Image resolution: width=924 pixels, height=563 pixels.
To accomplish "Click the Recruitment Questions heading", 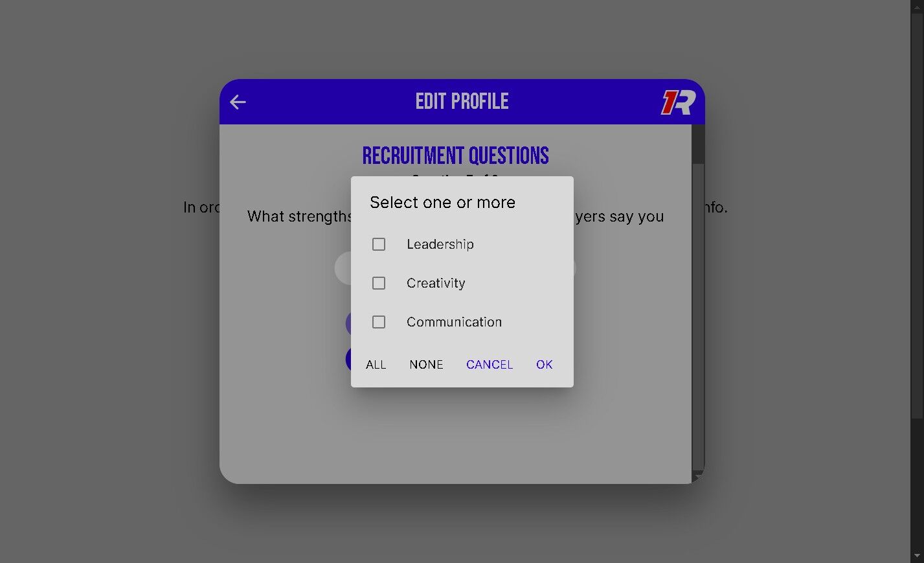I will (455, 156).
